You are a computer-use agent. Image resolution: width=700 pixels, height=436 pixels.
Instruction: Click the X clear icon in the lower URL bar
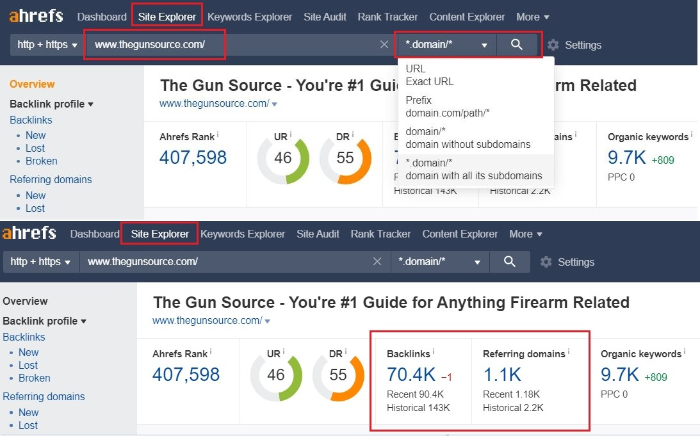coord(377,262)
